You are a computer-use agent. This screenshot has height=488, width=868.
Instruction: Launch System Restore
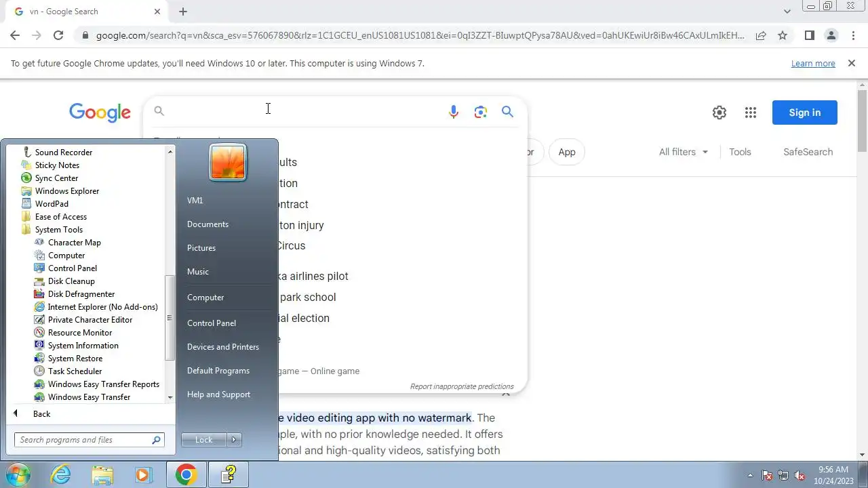[x=75, y=359]
